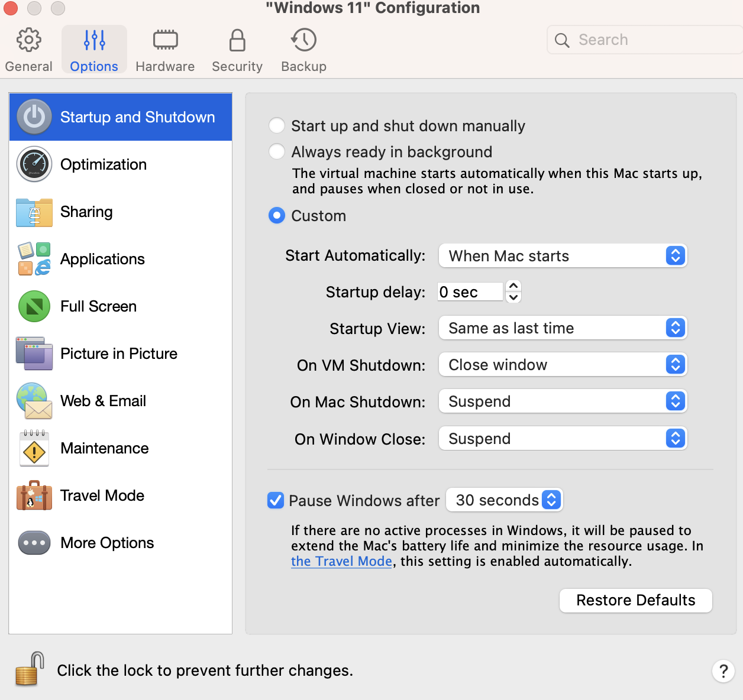Select the Options sliders icon
The image size is (743, 700).
94,40
